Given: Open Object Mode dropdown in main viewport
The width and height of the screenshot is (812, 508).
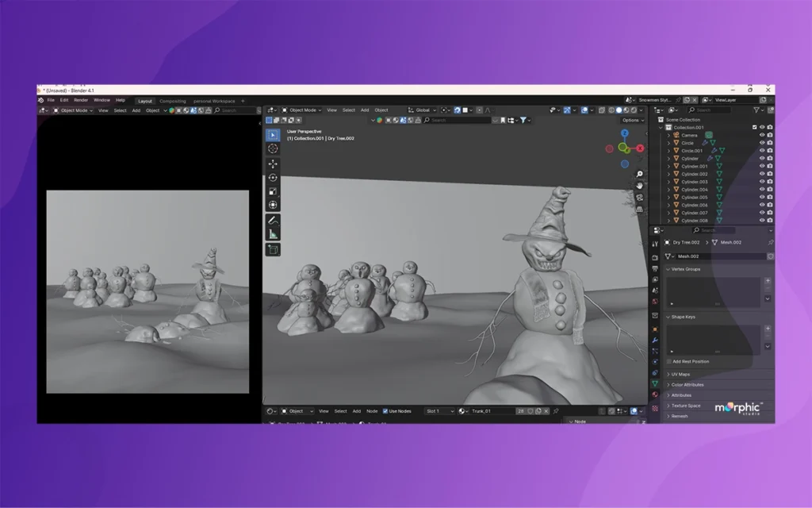Looking at the screenshot, I should click(x=302, y=110).
